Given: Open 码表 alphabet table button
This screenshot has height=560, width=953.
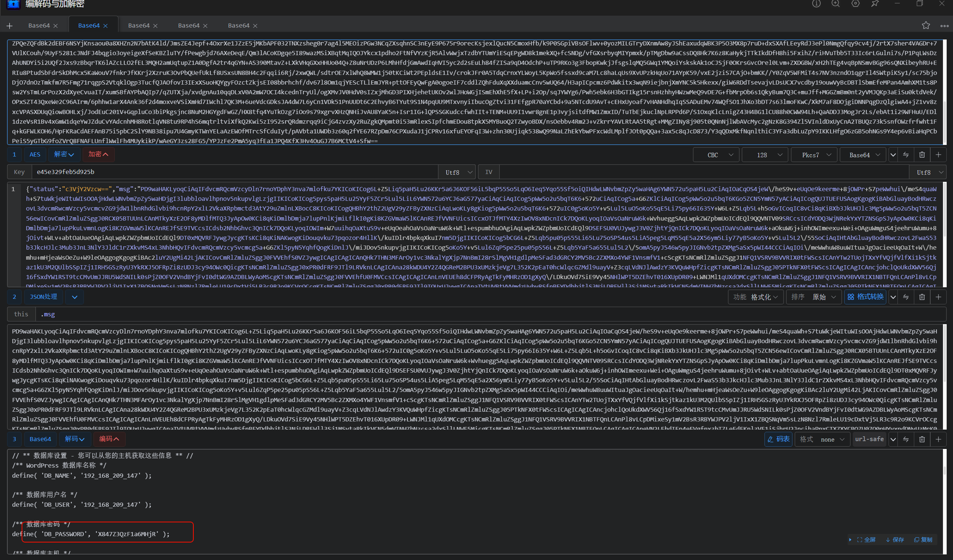Looking at the screenshot, I should (778, 439).
